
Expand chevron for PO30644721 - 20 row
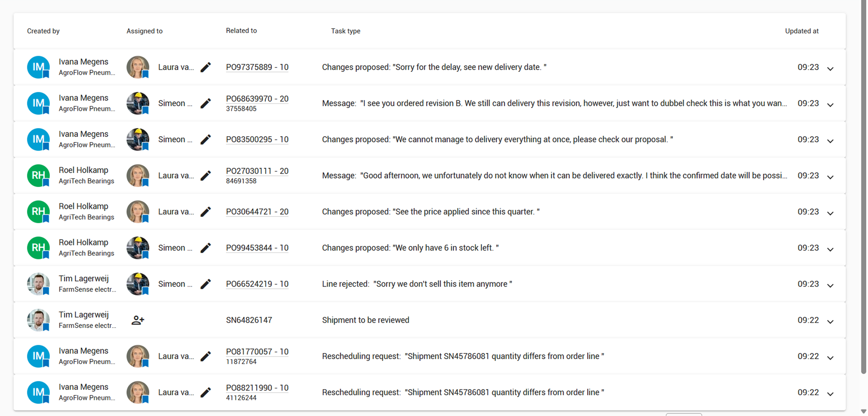click(x=830, y=213)
